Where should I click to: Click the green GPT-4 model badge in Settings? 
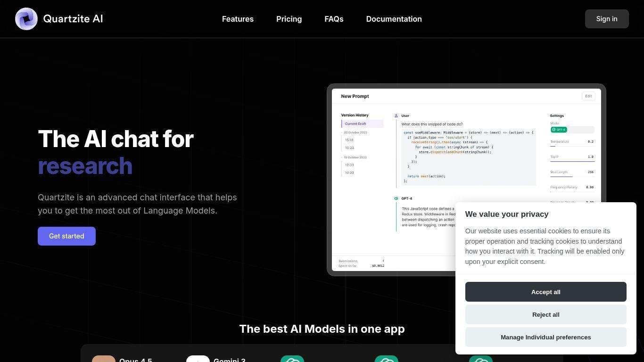coord(559,130)
